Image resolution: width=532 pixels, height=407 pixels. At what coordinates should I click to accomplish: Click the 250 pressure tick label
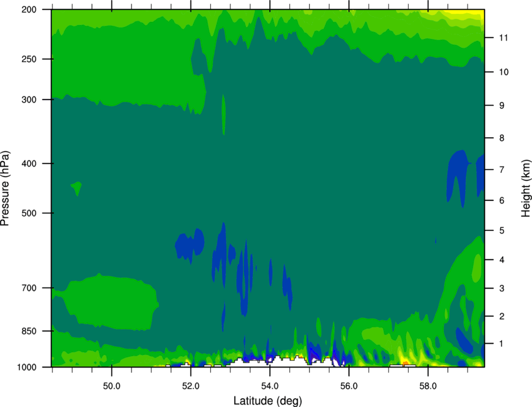coord(29,59)
